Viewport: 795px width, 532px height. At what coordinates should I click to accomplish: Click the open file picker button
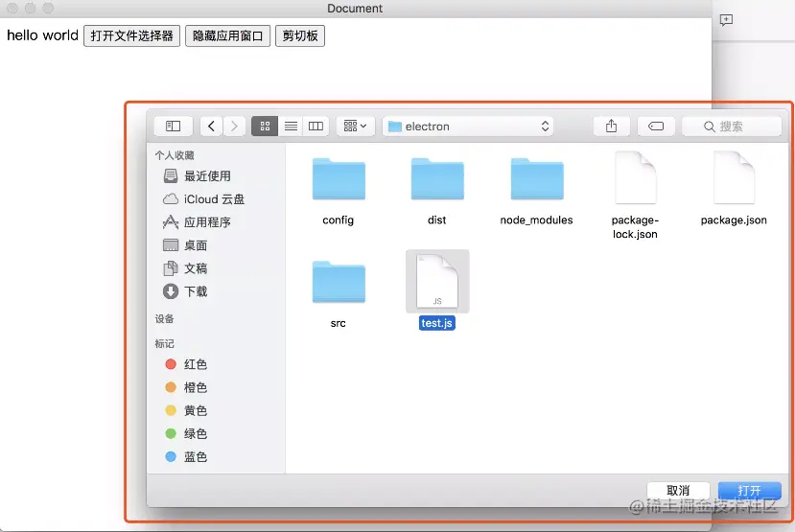pyautogui.click(x=131, y=36)
